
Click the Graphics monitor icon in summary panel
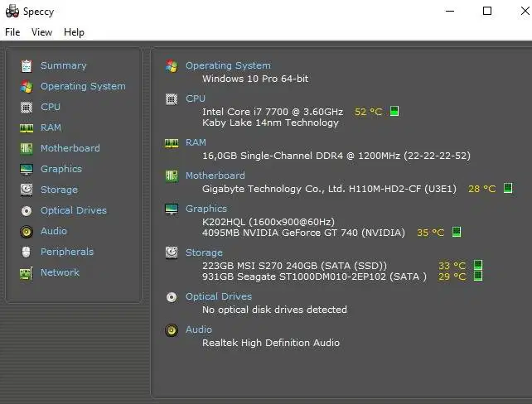pos(172,209)
